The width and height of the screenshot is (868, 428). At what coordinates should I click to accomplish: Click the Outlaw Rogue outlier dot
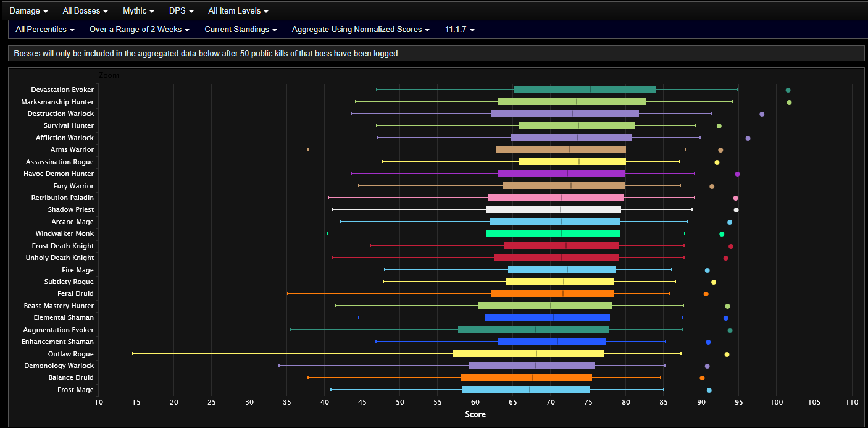coord(727,355)
